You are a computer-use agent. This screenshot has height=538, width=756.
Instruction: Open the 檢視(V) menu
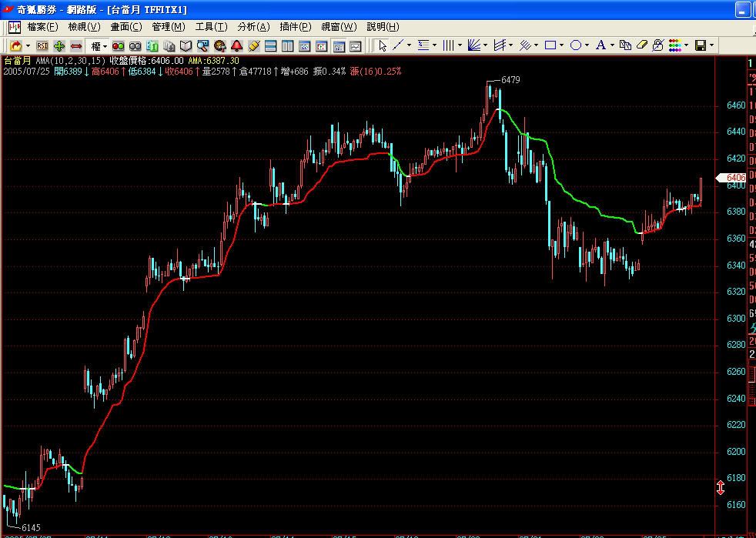tap(85, 27)
